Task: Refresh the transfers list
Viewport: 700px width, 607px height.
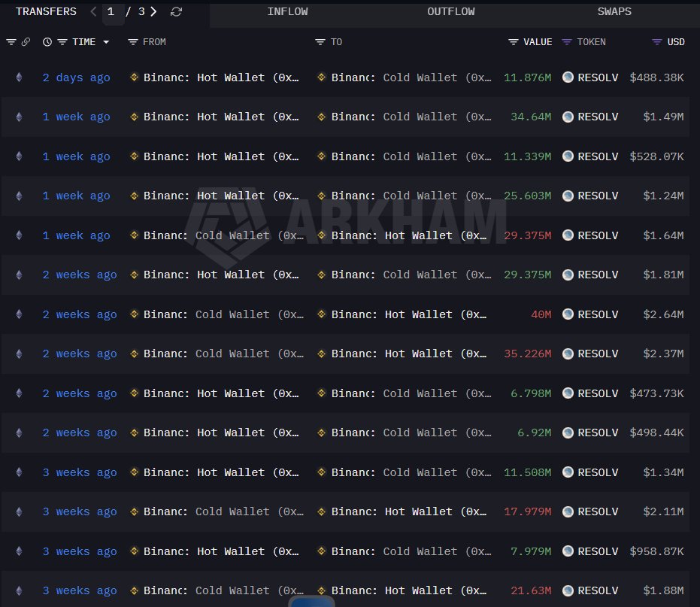Action: pos(177,12)
